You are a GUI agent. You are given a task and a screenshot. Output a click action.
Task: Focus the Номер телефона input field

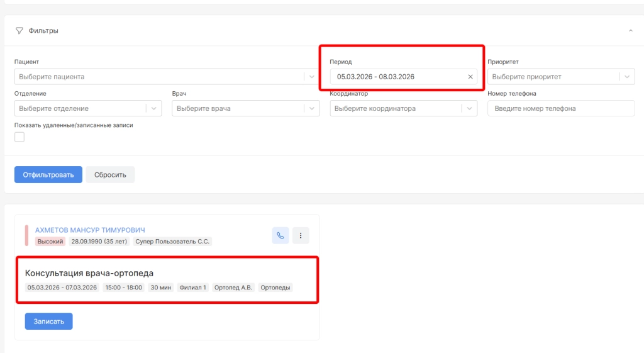click(561, 108)
